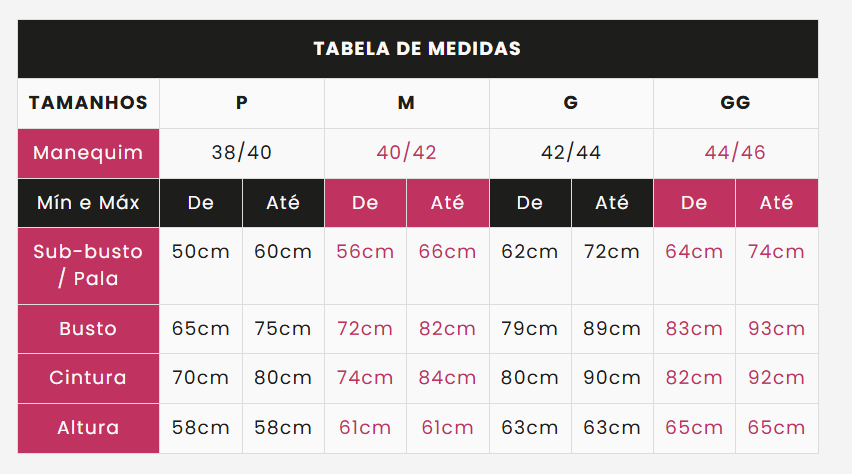Select the 74cm sub-busto GG value
This screenshot has width=852, height=474.
[x=776, y=252]
